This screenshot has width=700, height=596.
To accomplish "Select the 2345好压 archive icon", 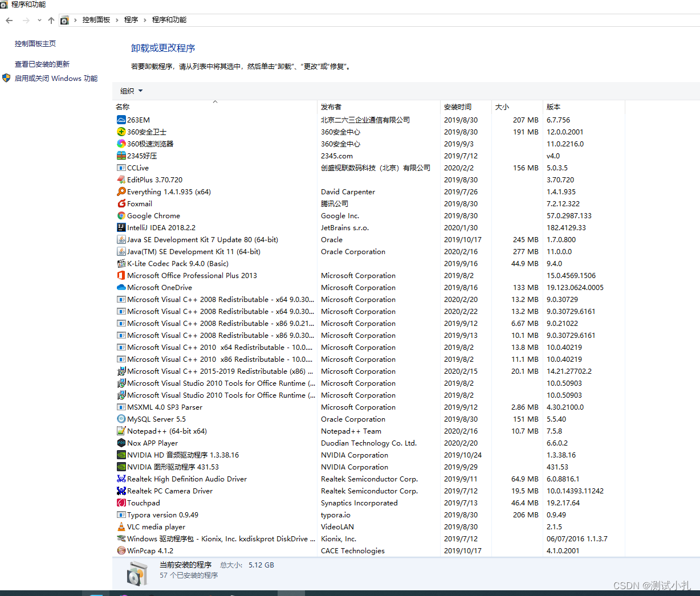I will 121,156.
